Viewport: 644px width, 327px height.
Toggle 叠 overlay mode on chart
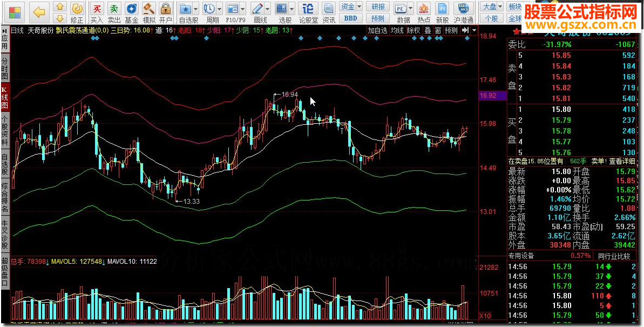coord(428,30)
